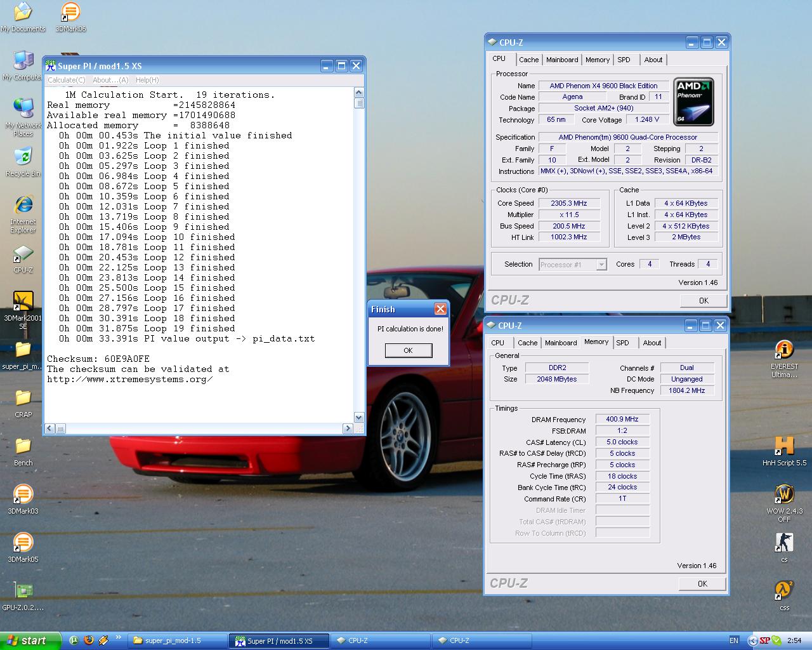Select the 3DMark2001 SE desktop icon

point(23,310)
